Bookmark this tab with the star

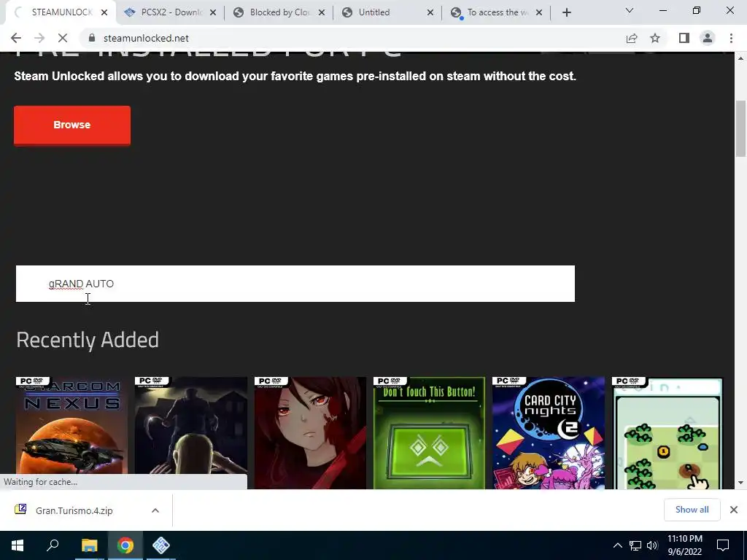tap(655, 38)
